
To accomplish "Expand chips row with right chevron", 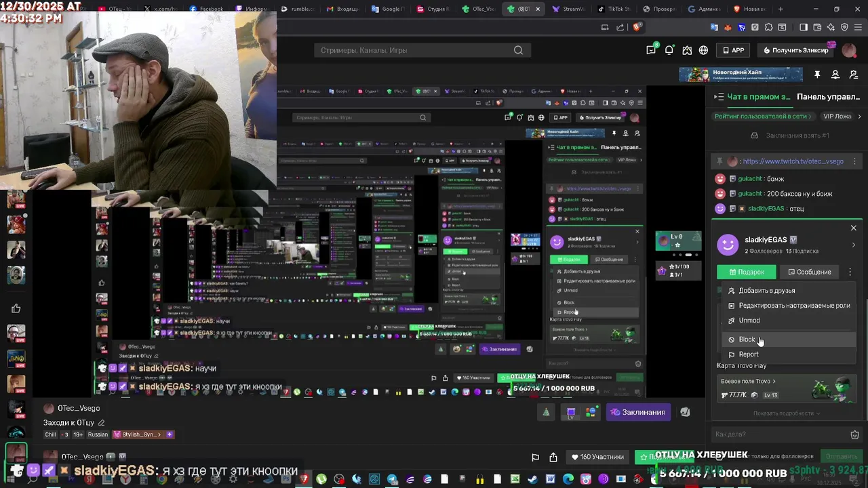I will tap(860, 116).
